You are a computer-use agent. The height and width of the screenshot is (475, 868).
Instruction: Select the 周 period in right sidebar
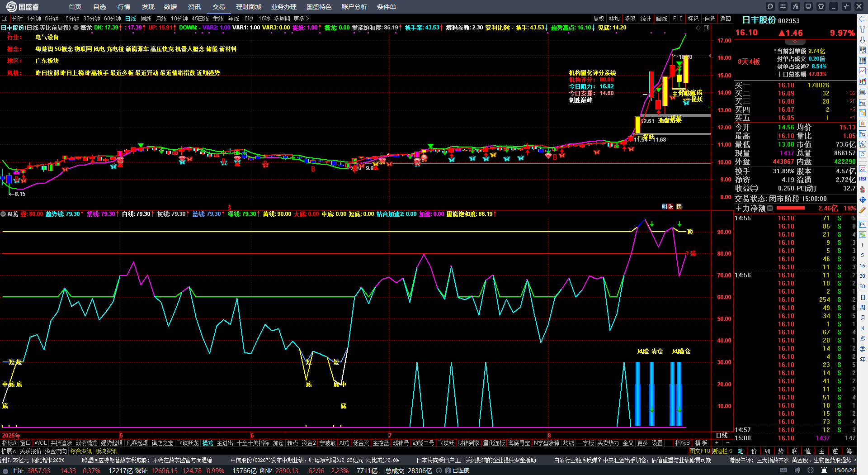pos(863,308)
